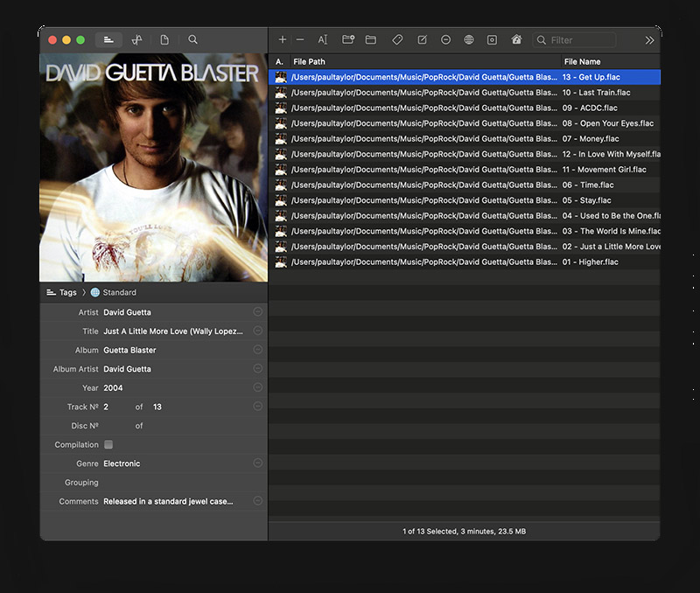Click the circle button on Title row
Image resolution: width=700 pixels, height=593 pixels.
[257, 331]
